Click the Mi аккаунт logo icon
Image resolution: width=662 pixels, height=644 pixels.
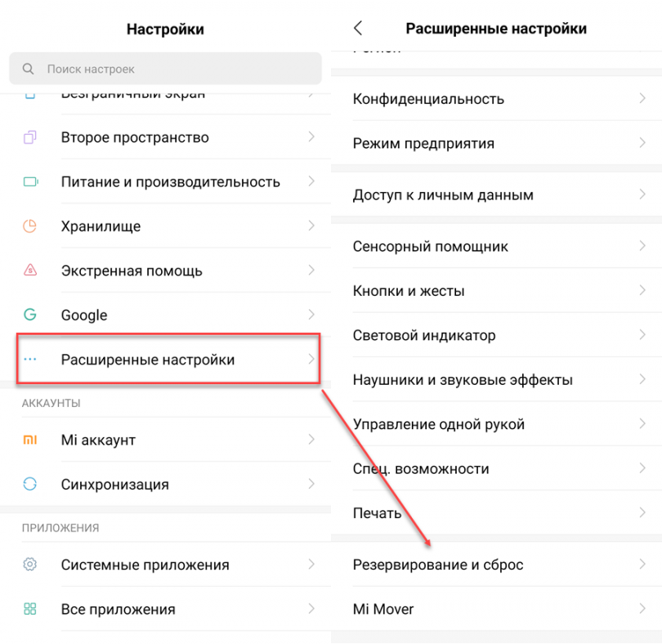click(x=30, y=440)
